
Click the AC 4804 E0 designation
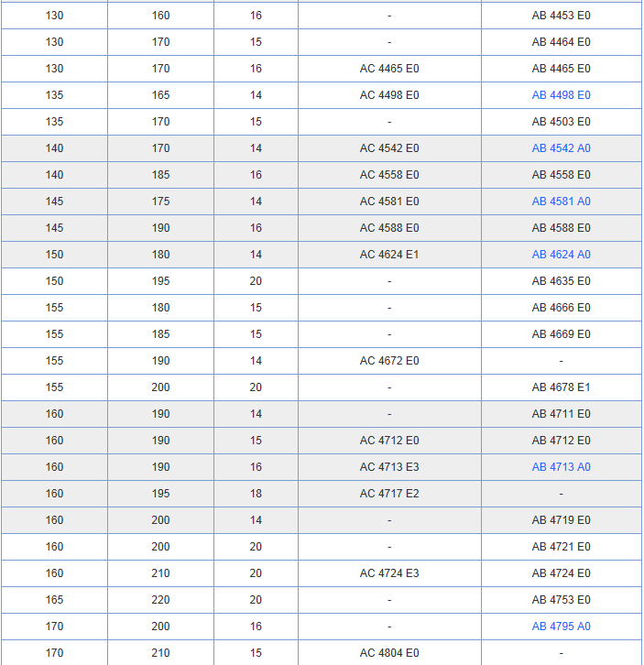click(x=389, y=653)
